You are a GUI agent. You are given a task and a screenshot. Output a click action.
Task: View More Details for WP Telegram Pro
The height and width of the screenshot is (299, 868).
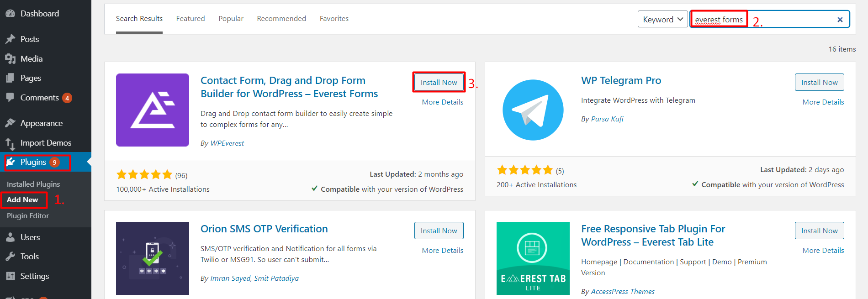click(823, 102)
